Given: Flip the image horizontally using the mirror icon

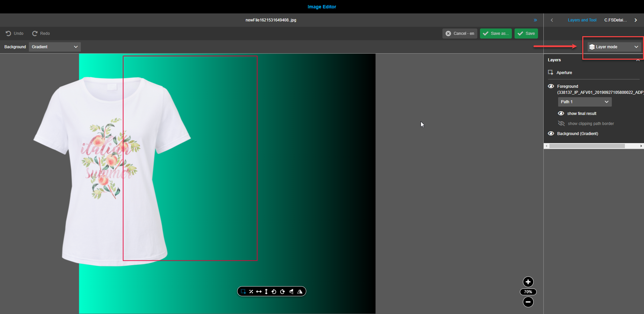Looking at the screenshot, I should 300,291.
